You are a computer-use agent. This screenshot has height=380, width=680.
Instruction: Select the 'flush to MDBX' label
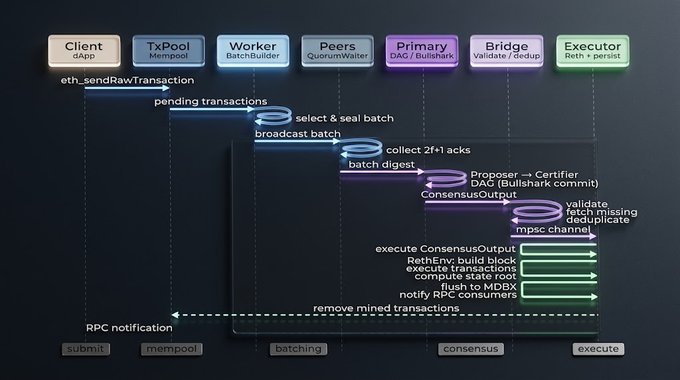click(x=479, y=287)
